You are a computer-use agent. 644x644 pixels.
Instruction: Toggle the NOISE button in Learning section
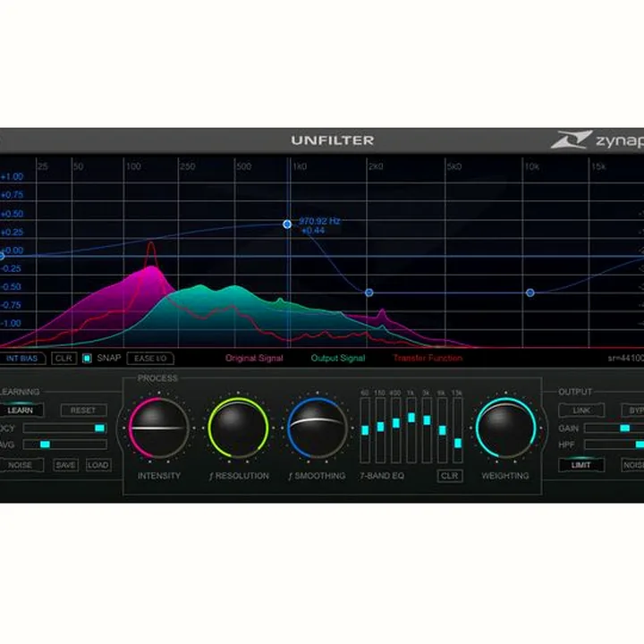[x=21, y=465]
